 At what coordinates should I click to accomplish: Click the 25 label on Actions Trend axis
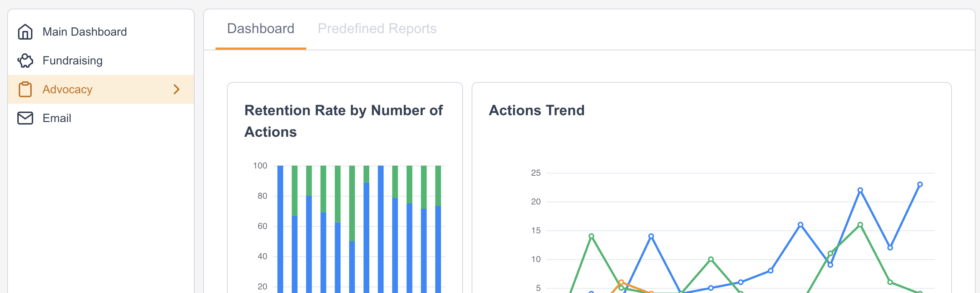(535, 173)
